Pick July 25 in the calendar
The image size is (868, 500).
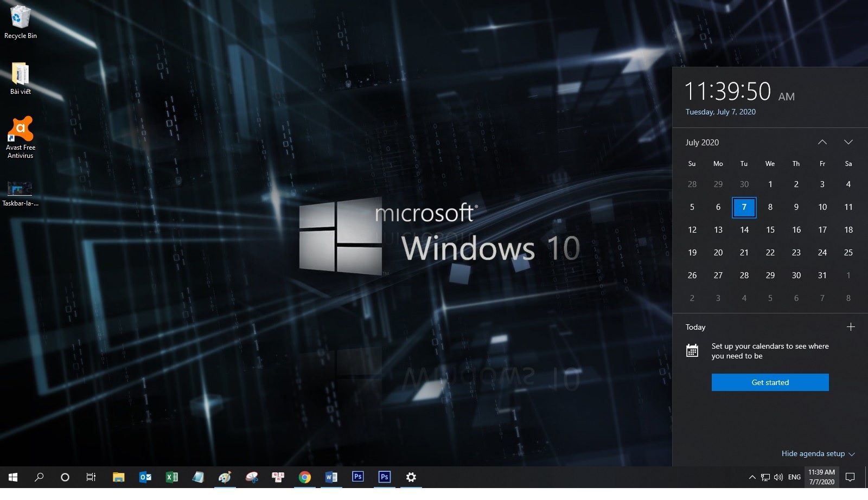(x=848, y=253)
